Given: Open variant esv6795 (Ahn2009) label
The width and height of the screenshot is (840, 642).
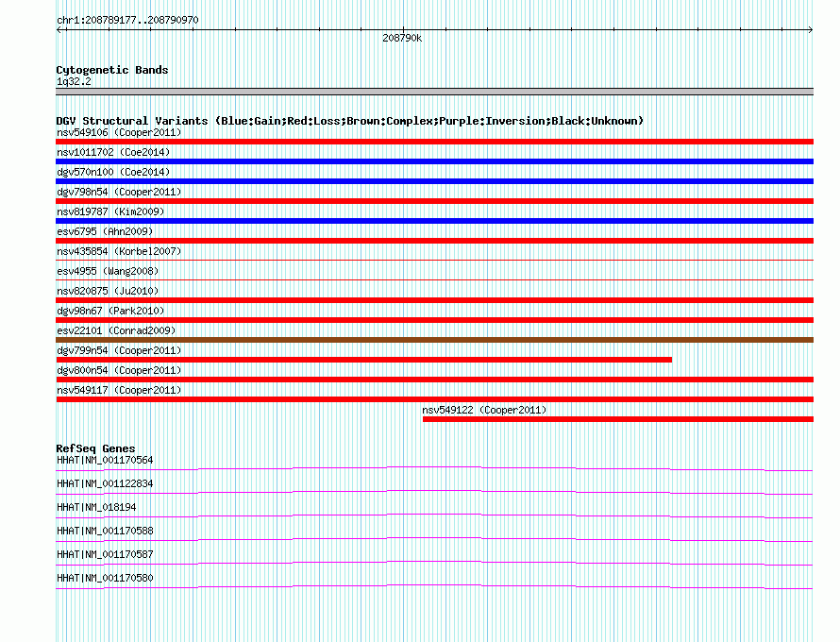Looking at the screenshot, I should coord(105,231).
